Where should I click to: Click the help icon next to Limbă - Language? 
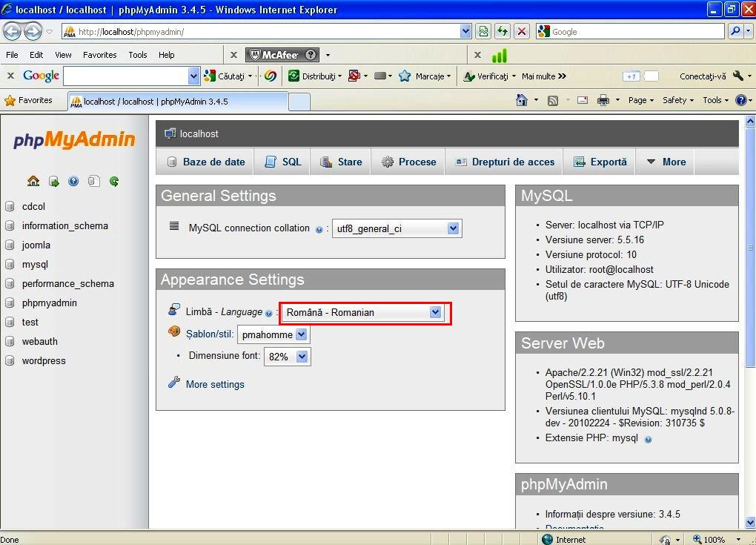[x=269, y=313]
